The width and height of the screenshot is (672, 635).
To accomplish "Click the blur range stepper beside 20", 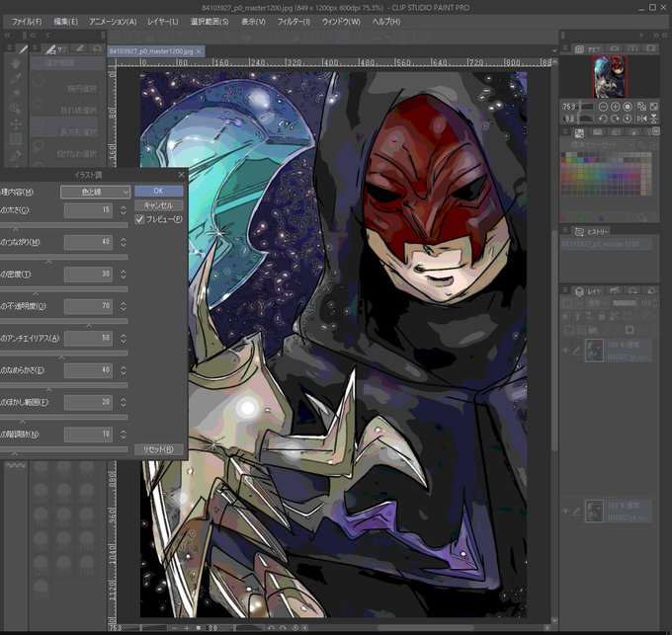I will click(123, 402).
